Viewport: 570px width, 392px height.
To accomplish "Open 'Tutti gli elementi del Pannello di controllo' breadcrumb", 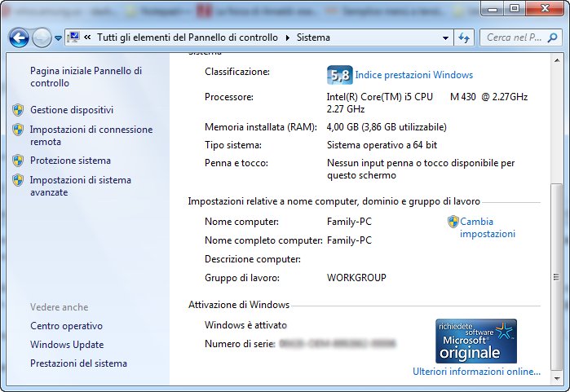I will click(188, 37).
